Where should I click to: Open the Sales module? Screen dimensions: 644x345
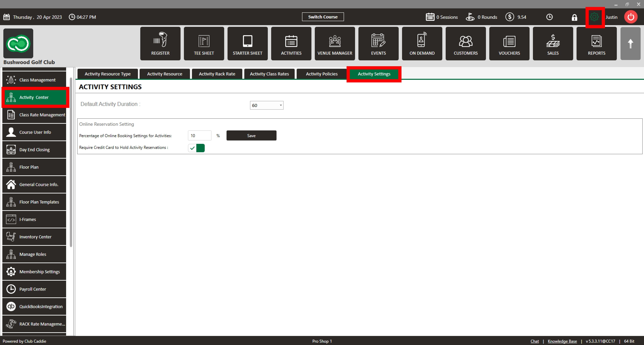tap(553, 43)
